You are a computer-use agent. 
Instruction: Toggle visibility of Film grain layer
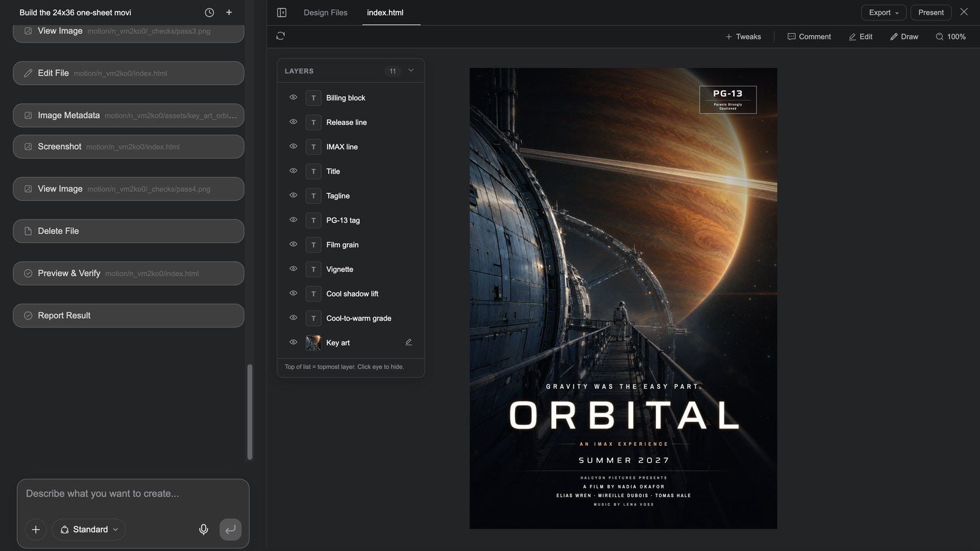pos(293,244)
